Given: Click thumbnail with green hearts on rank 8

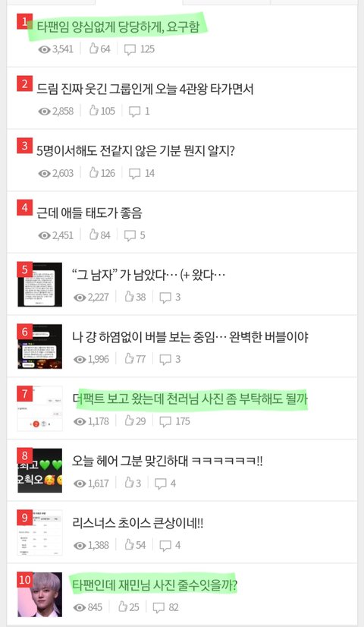Looking at the screenshot, I should click(40, 471).
